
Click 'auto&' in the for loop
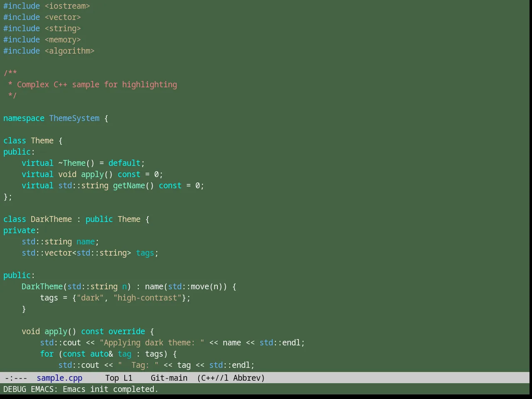[x=101, y=354]
